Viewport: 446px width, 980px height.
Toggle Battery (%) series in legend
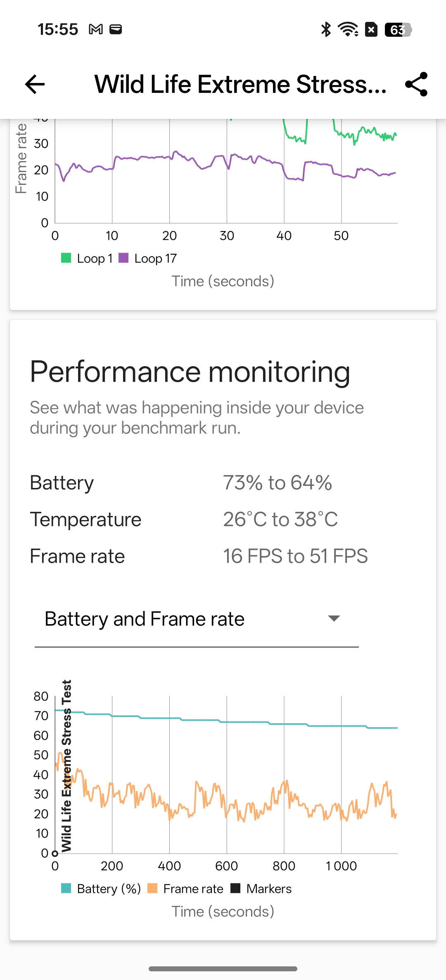102,889
